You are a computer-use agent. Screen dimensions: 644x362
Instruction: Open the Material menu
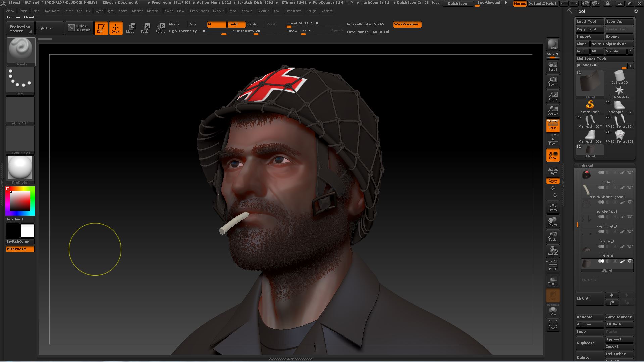153,11
